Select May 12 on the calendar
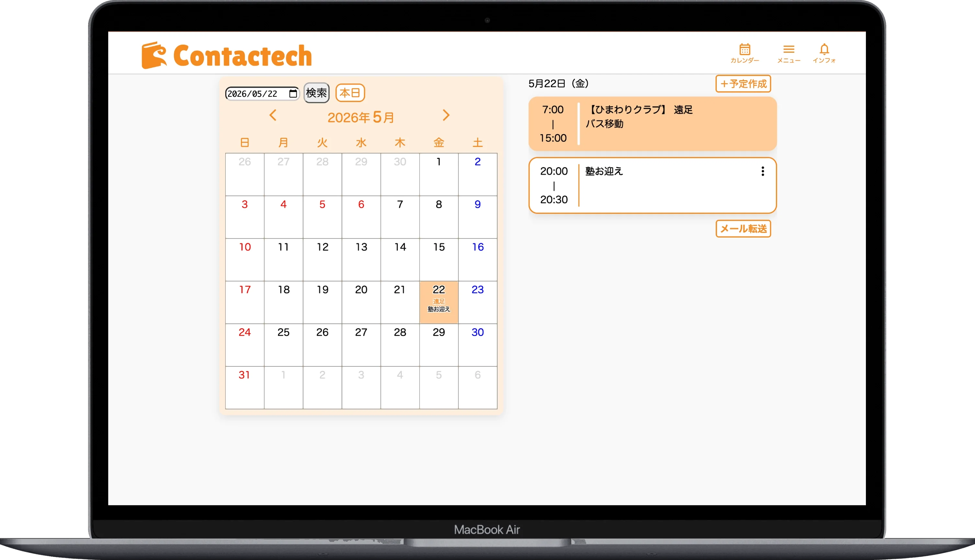Viewport: 975px width, 560px height. [x=322, y=260]
